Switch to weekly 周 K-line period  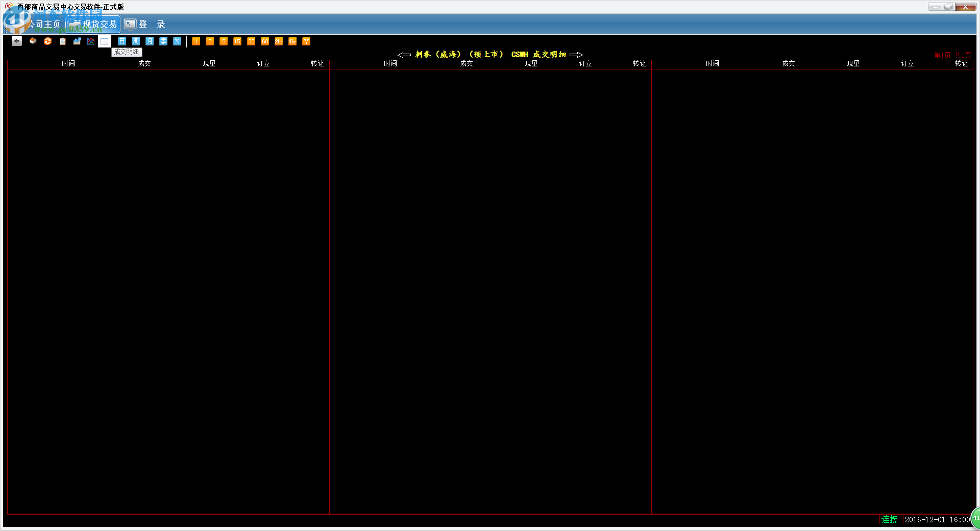(136, 41)
